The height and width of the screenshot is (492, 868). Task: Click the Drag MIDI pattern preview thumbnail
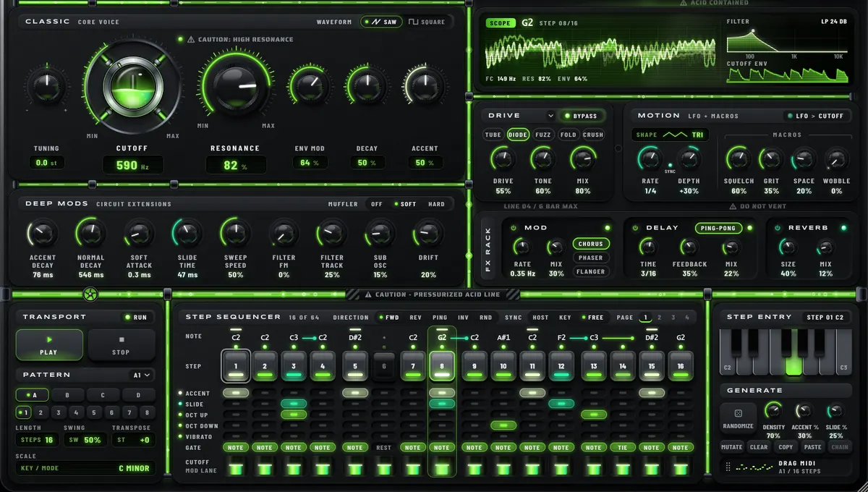pos(756,467)
